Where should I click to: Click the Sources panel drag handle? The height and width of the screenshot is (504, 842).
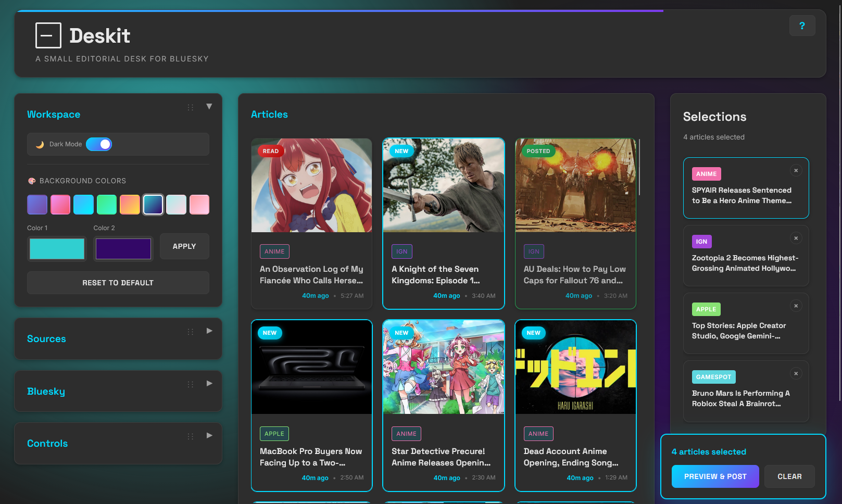click(x=191, y=332)
